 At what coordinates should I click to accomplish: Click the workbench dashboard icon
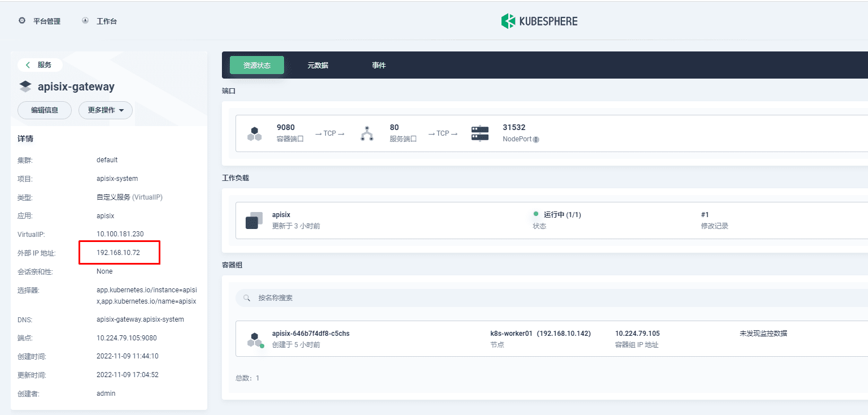click(x=85, y=21)
